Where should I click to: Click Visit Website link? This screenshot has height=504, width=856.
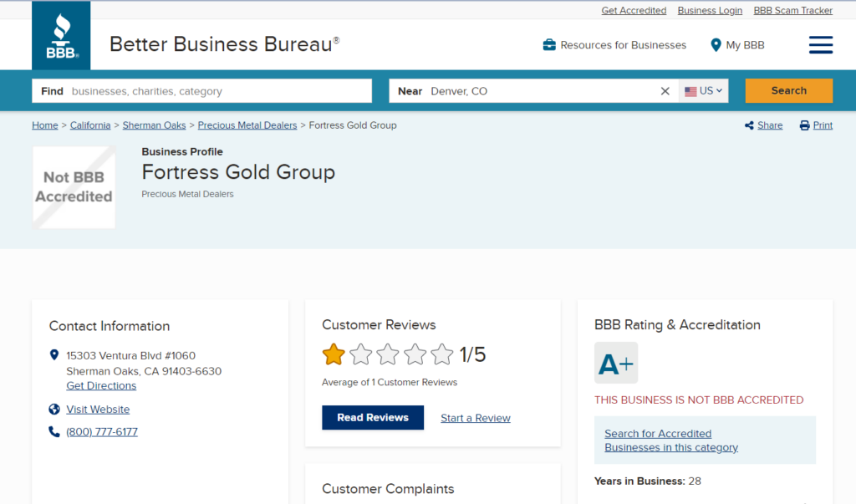point(98,409)
